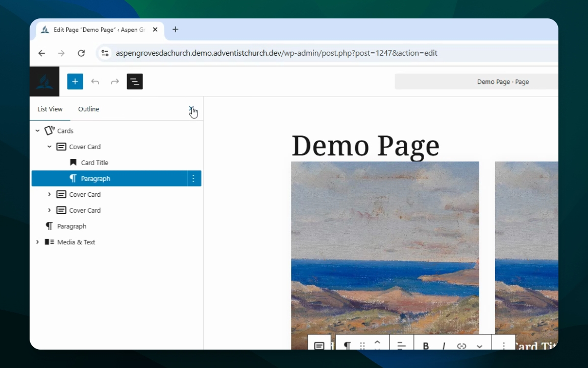The height and width of the screenshot is (368, 588).
Task: Select the Edit Page "Demo Page" browser tab
Action: click(100, 30)
